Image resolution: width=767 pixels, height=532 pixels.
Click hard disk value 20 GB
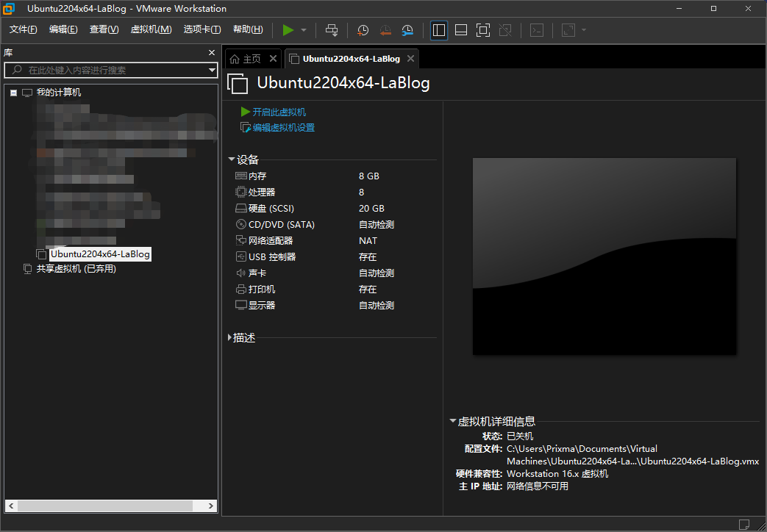pos(371,208)
